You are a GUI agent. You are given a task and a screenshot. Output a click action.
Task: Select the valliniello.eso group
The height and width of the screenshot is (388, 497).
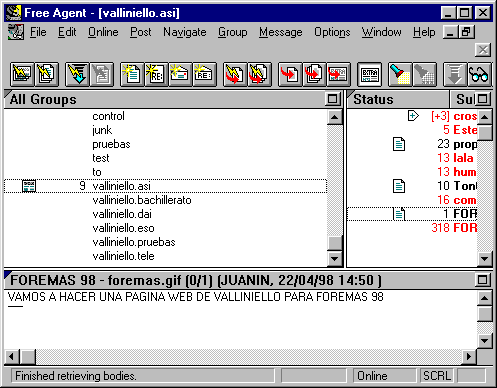pos(123,228)
